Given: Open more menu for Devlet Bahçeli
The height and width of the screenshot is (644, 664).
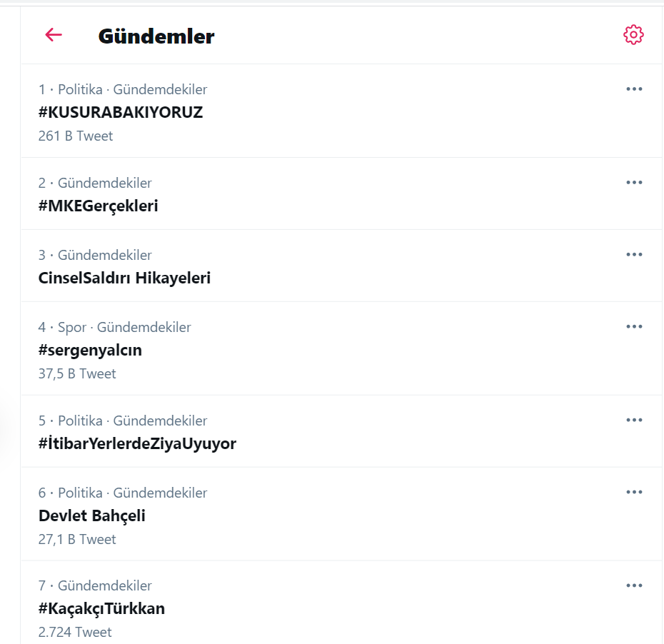Looking at the screenshot, I should (634, 493).
